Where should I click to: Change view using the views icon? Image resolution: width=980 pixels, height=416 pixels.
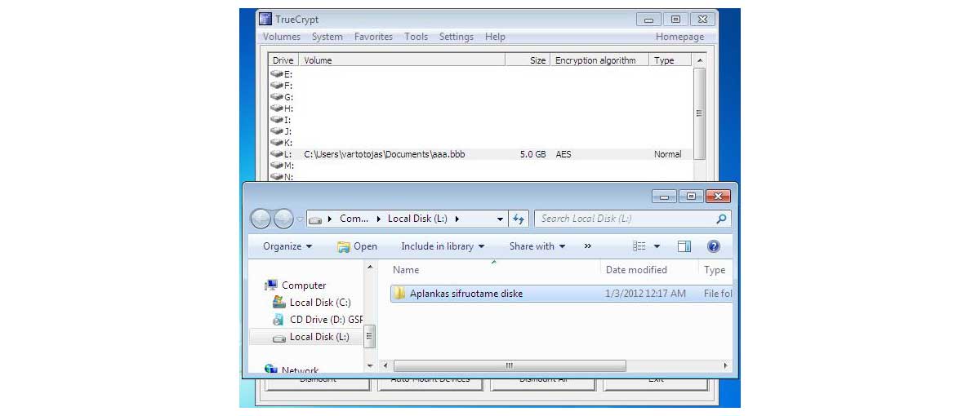point(639,246)
